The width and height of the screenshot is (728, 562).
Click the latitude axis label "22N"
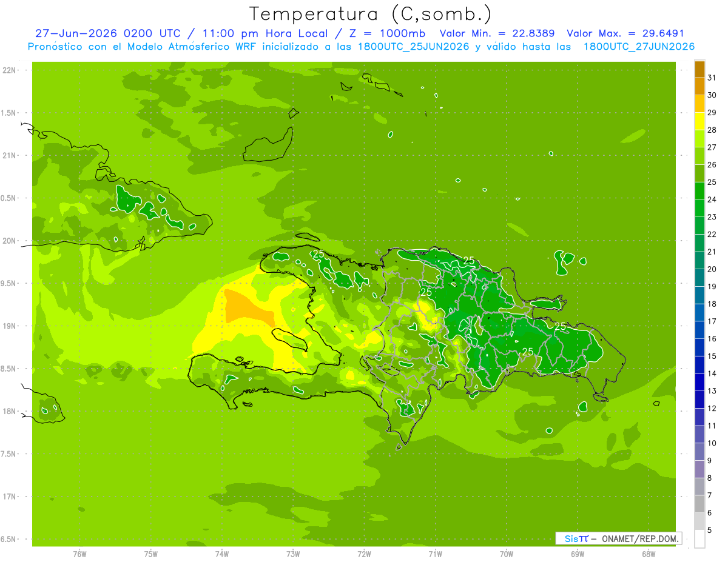10,70
